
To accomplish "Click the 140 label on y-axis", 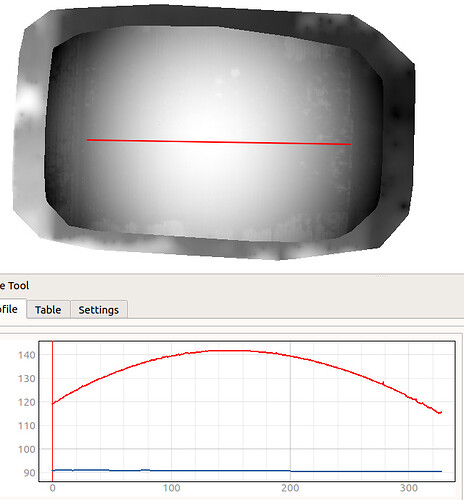I will pos(27,355).
